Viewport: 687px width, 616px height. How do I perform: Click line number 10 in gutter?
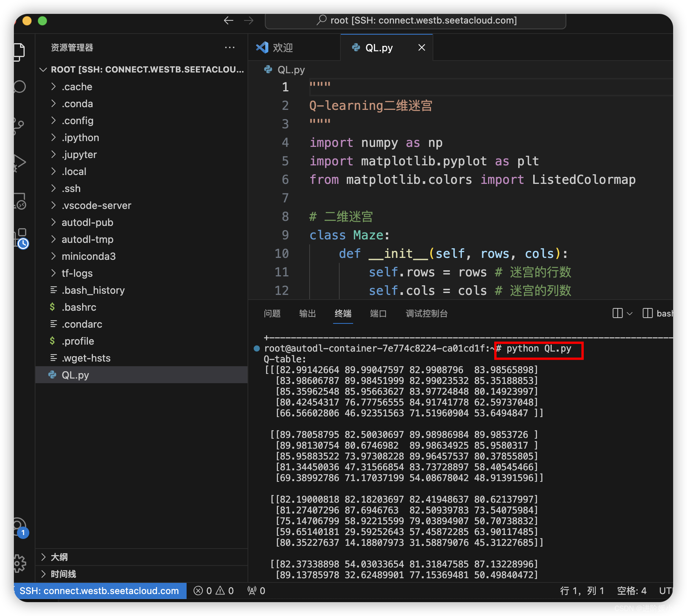pyautogui.click(x=281, y=254)
